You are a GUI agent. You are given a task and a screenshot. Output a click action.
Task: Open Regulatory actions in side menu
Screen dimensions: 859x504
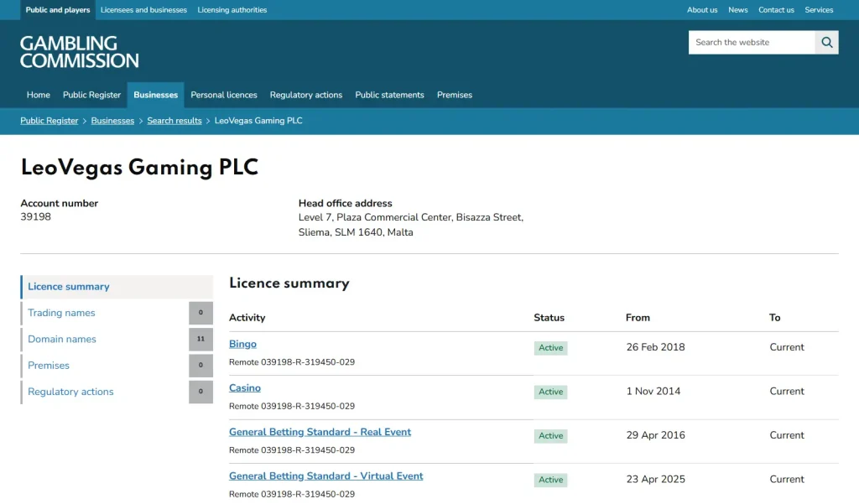(70, 392)
